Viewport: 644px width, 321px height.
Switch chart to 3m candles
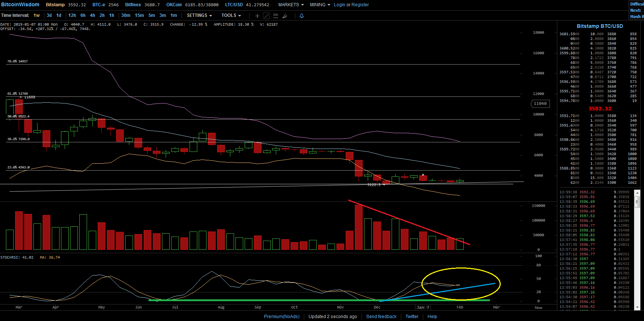pos(163,15)
